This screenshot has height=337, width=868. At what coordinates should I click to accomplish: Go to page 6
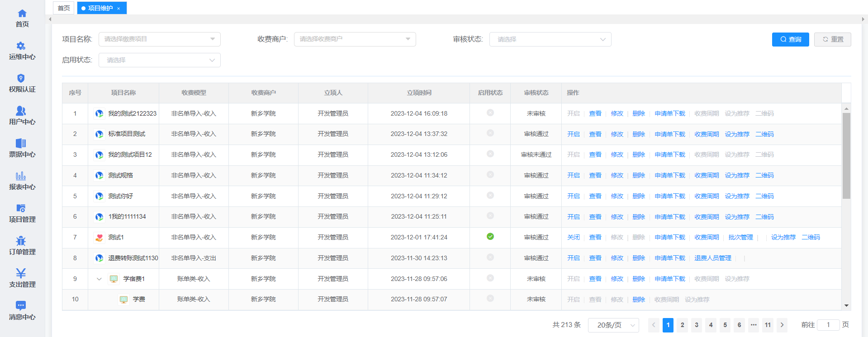[740, 325]
